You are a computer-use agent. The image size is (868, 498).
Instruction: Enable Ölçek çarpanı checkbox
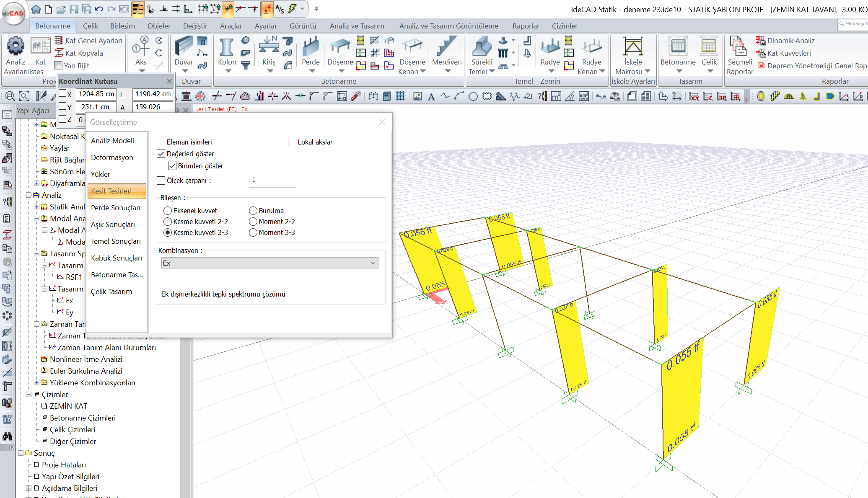point(161,181)
